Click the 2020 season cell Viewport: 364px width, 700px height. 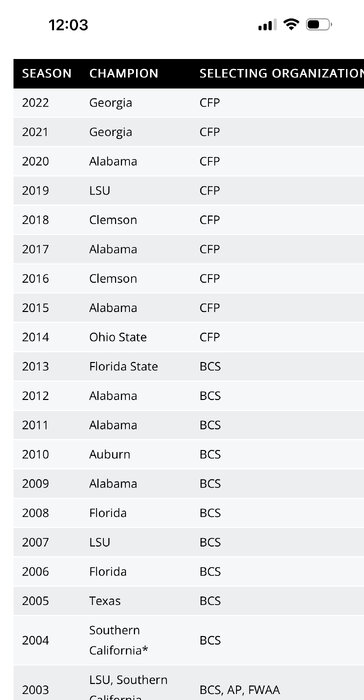point(35,161)
